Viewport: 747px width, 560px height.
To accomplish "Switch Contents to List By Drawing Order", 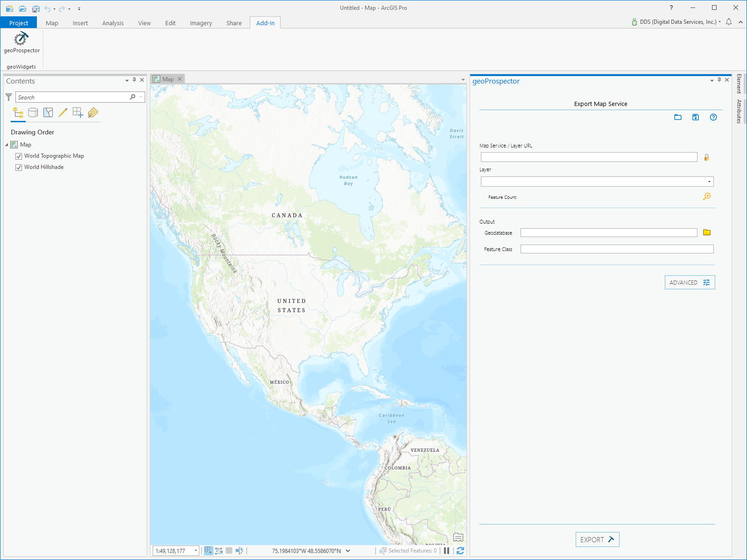I will point(18,112).
